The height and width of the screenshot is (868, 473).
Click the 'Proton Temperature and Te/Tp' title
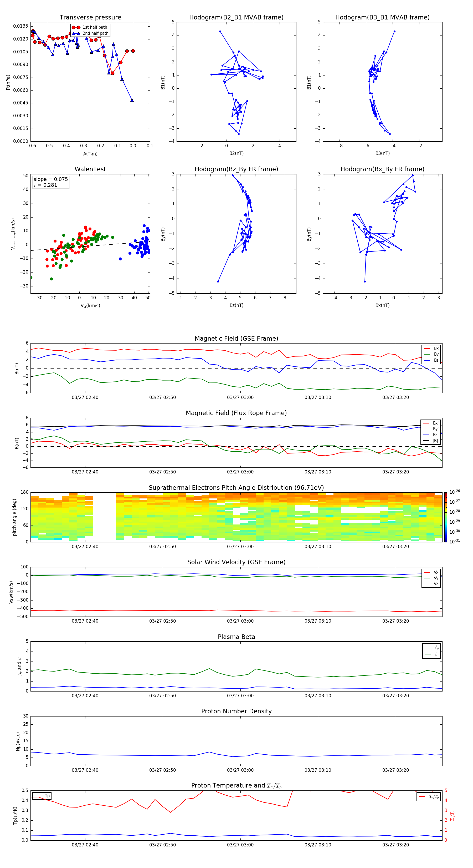coord(236,786)
